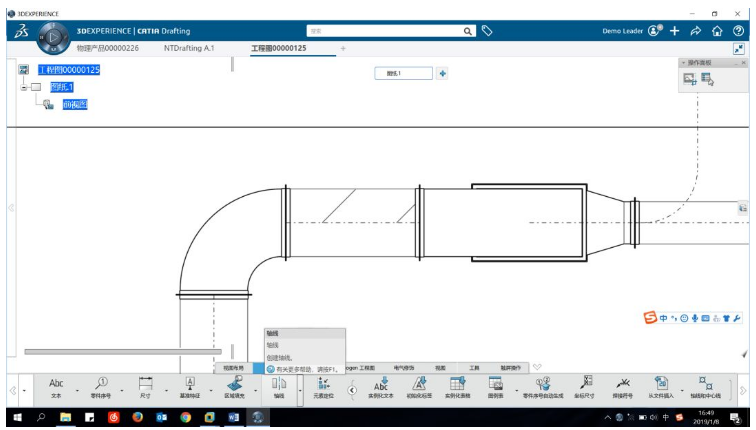The width and height of the screenshot is (756, 430).
Task: Switch to the NTDrafting A.1 tab
Action: tap(189, 48)
